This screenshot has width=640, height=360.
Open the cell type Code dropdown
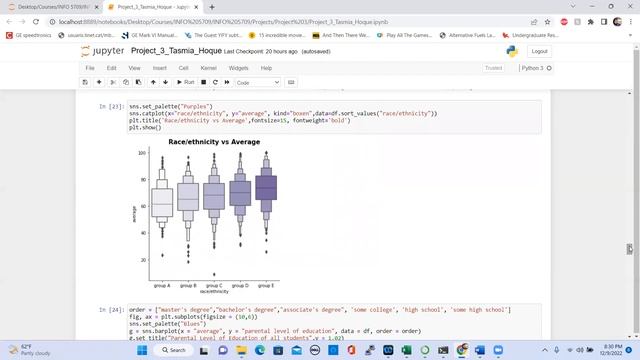[258, 82]
